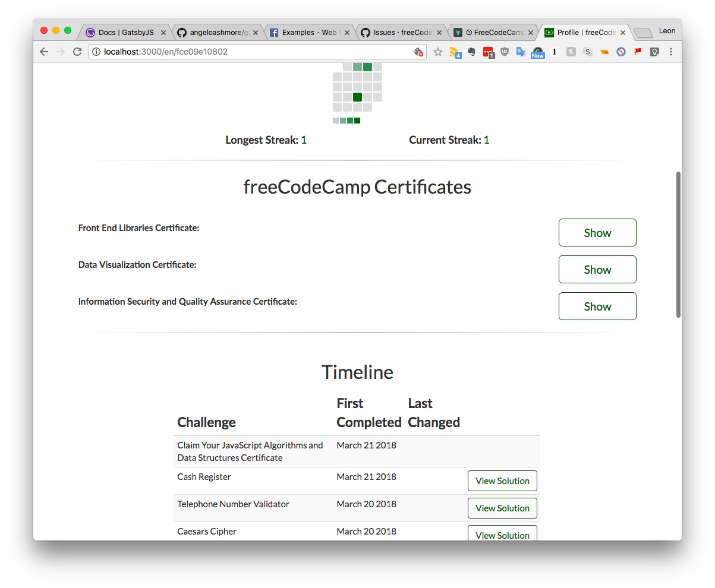Show the Front End Libraries Certificate
This screenshot has width=715, height=588.
point(597,233)
